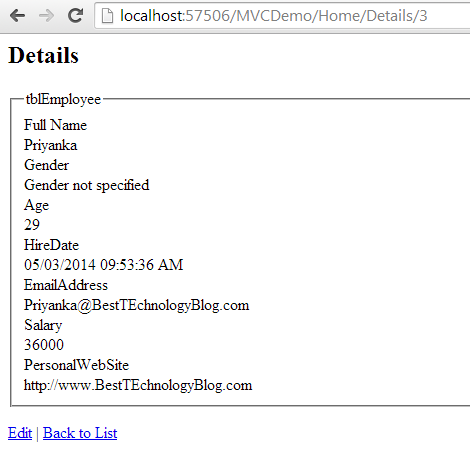Focus the address bar URL field
The image size is (470, 449).
282,16
